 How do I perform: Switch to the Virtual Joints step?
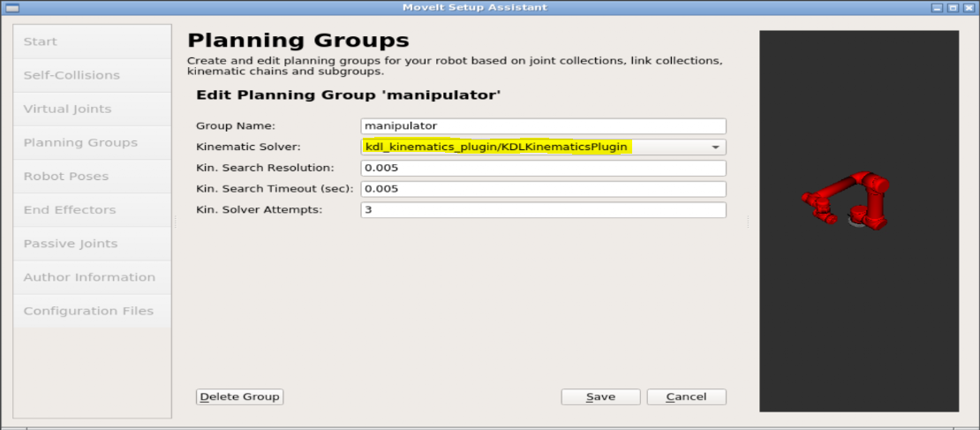pos(92,109)
